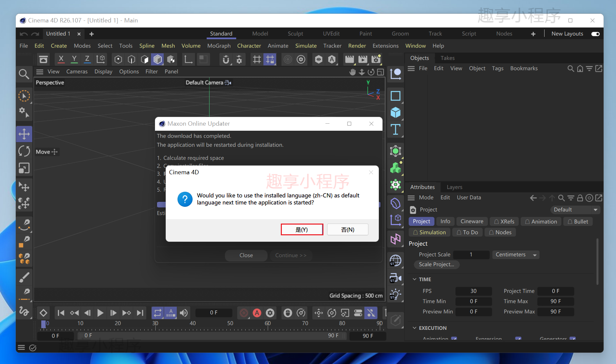Open the Default Camera selector

coord(208,82)
